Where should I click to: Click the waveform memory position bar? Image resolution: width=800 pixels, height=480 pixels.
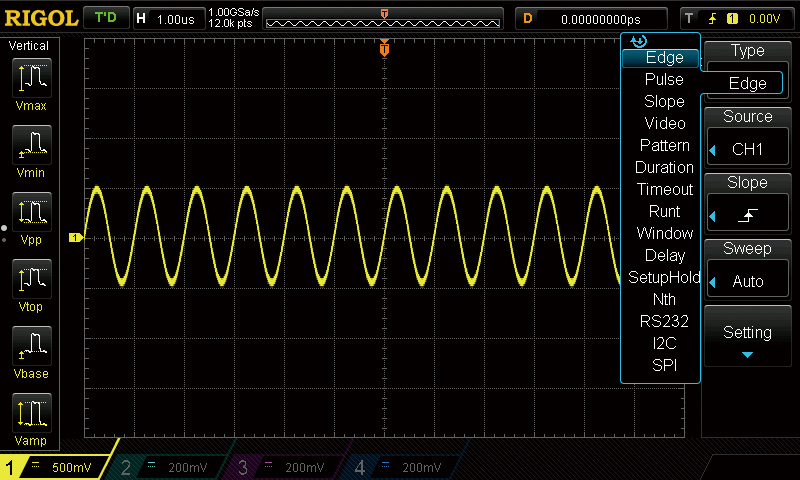point(385,19)
